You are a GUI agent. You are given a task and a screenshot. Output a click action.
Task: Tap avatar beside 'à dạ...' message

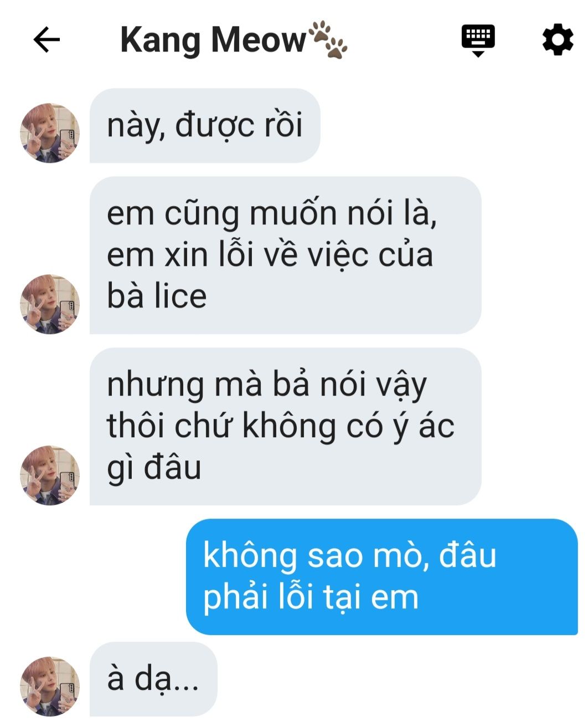pos(50,687)
